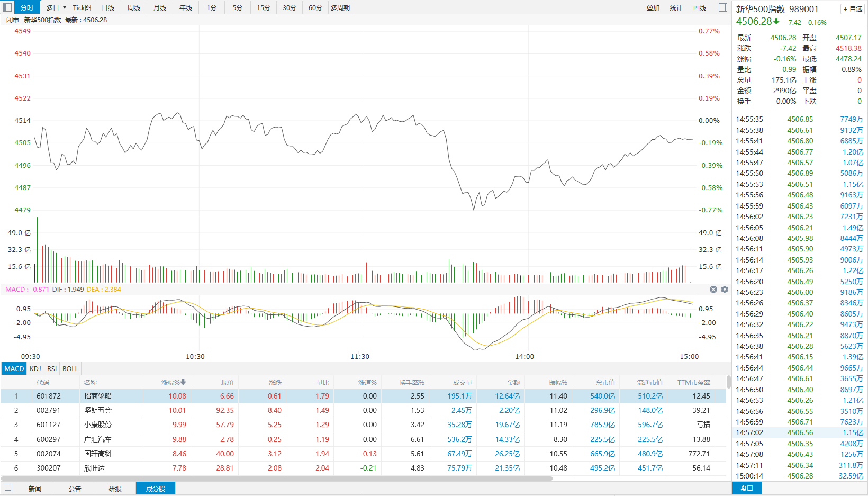Click the 叠加 overlay tool
Screen dimensions: 868x496
coord(653,7)
